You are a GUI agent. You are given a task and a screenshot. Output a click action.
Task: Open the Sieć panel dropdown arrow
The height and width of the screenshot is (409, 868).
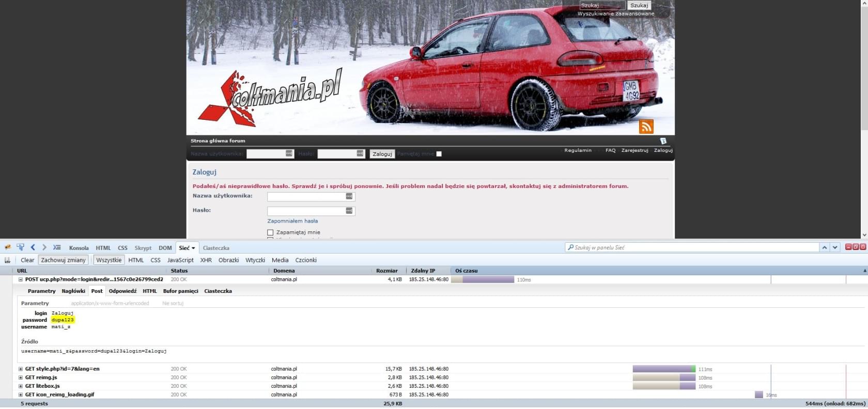click(193, 248)
